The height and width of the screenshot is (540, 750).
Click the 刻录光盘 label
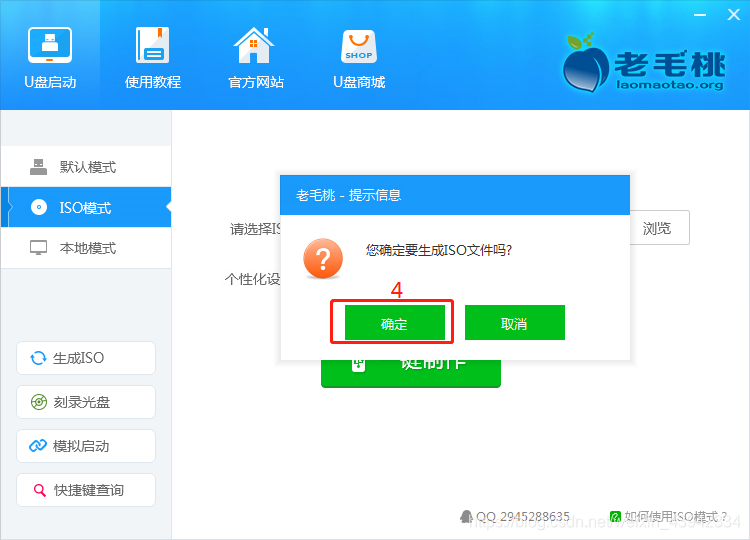click(x=82, y=402)
